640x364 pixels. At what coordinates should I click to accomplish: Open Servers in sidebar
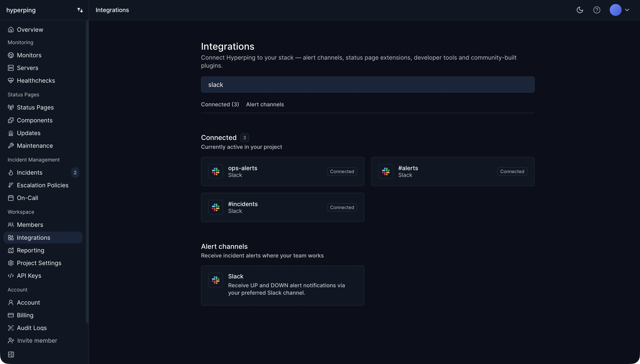click(43, 68)
